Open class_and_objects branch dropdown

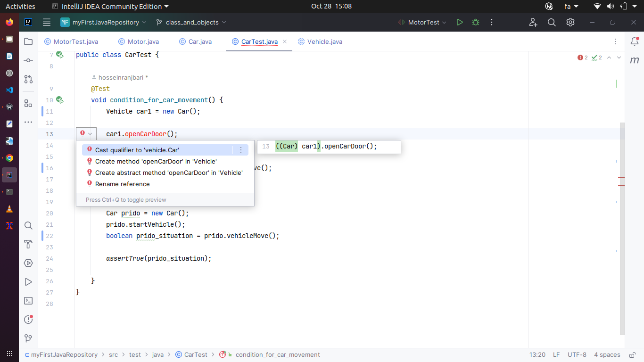(x=191, y=22)
